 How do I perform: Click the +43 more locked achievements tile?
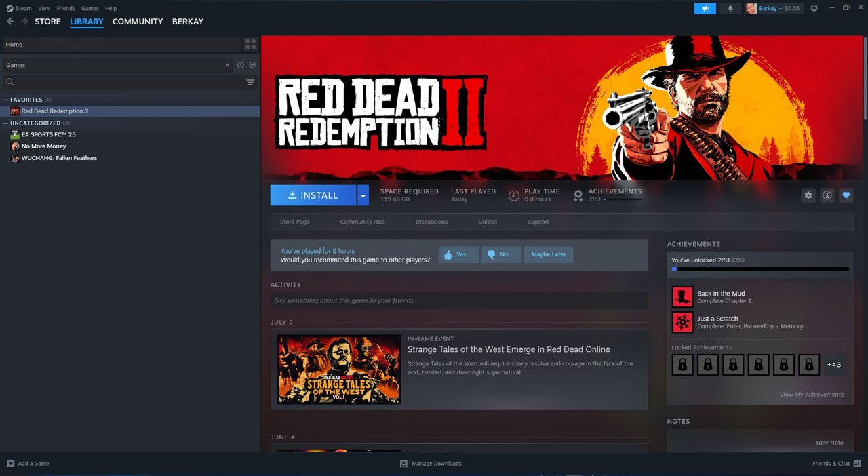click(x=834, y=365)
